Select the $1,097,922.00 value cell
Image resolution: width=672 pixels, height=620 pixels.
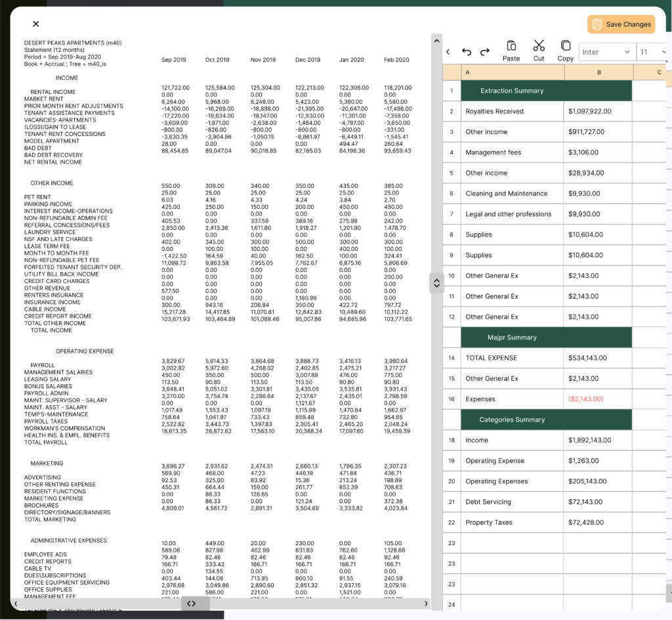click(x=598, y=112)
